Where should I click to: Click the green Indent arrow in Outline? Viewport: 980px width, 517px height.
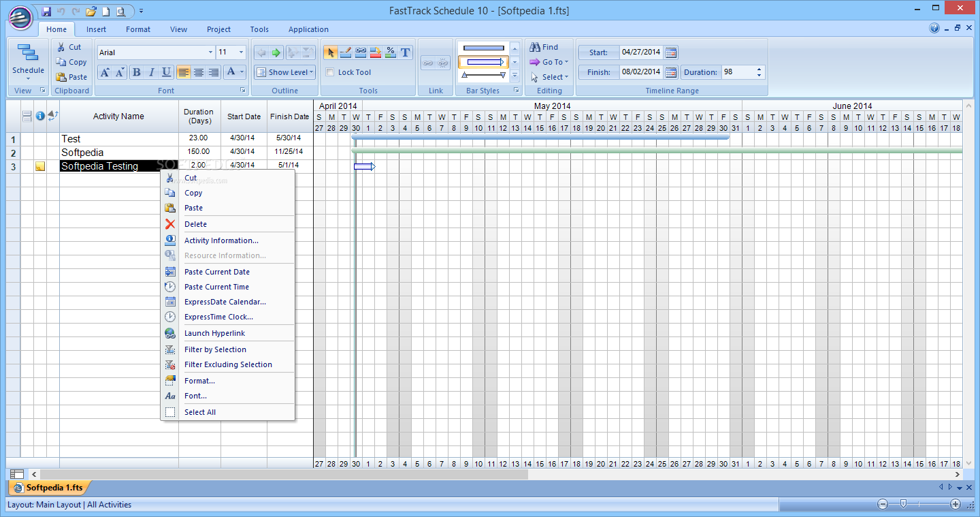tap(276, 52)
